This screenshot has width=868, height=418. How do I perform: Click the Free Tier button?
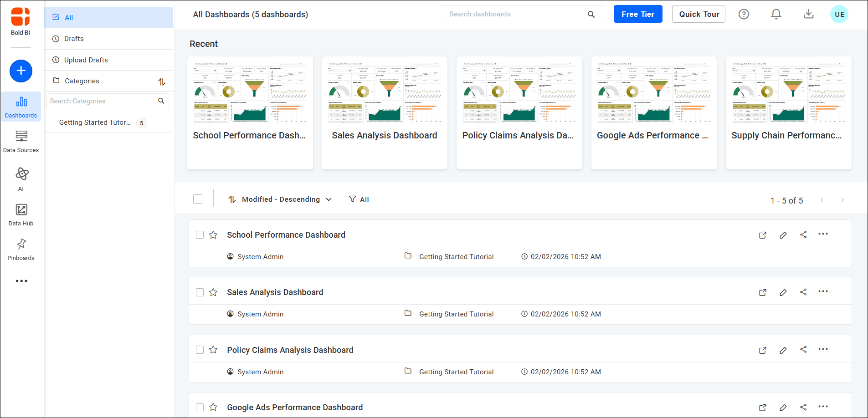638,14
